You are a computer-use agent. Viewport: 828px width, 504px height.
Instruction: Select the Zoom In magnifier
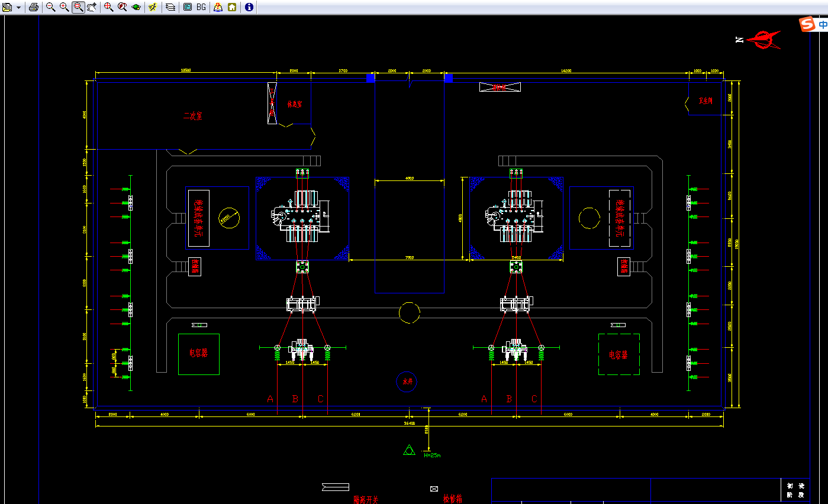(65, 7)
